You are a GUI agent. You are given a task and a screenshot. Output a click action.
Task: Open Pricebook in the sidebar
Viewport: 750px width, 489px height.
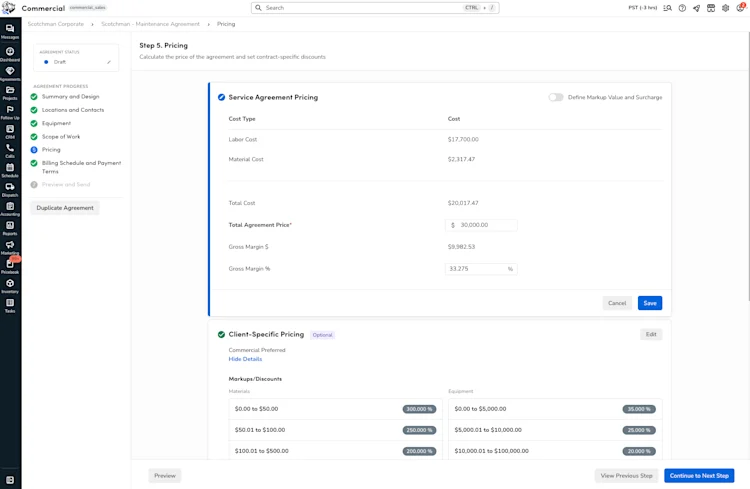coord(10,267)
